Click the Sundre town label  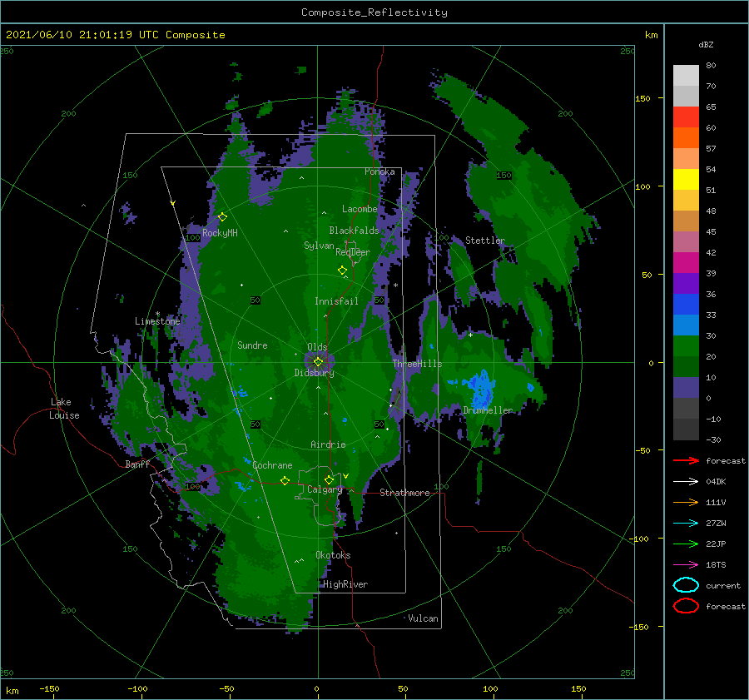pyautogui.click(x=252, y=345)
